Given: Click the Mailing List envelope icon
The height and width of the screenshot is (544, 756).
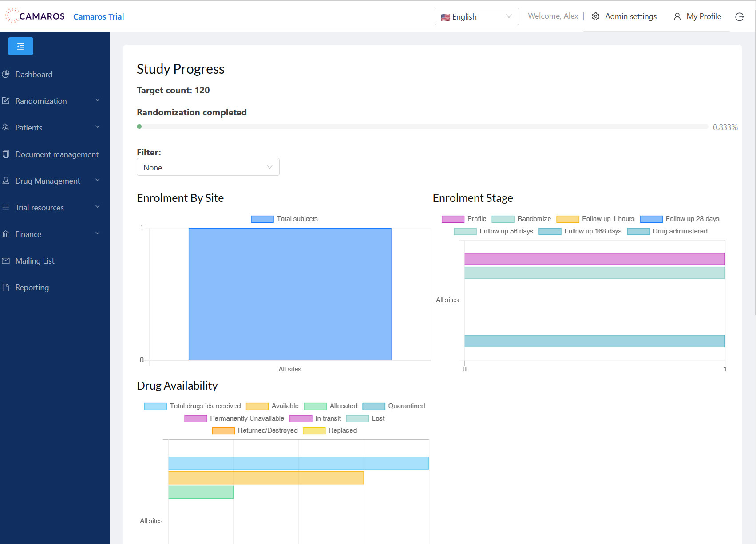Looking at the screenshot, I should [6, 261].
